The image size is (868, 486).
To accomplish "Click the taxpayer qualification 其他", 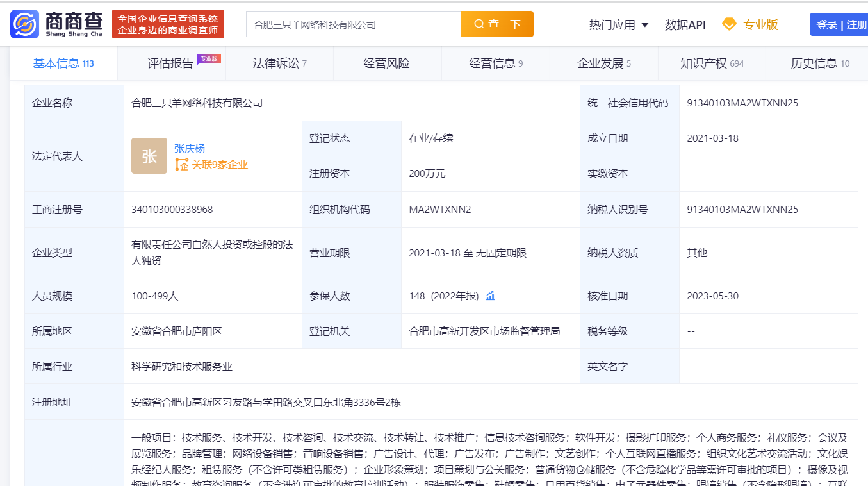I will [x=697, y=253].
